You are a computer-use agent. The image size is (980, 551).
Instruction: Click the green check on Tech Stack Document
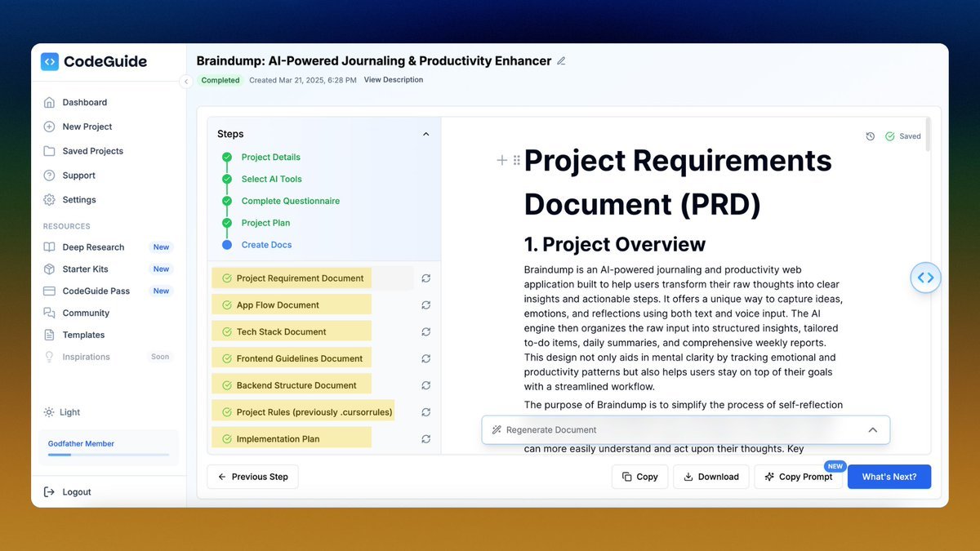pyautogui.click(x=226, y=332)
